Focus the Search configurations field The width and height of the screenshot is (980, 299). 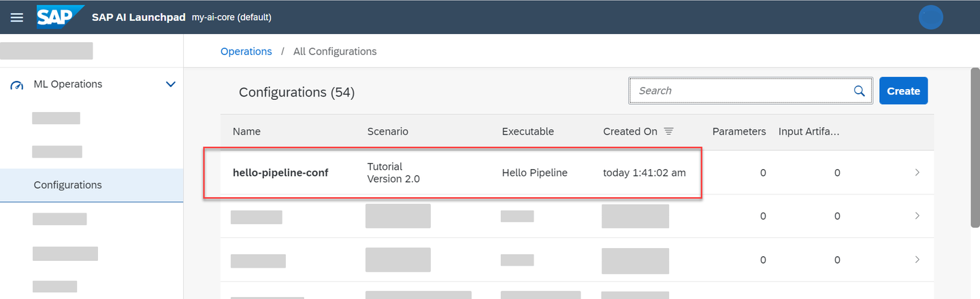[x=750, y=90]
